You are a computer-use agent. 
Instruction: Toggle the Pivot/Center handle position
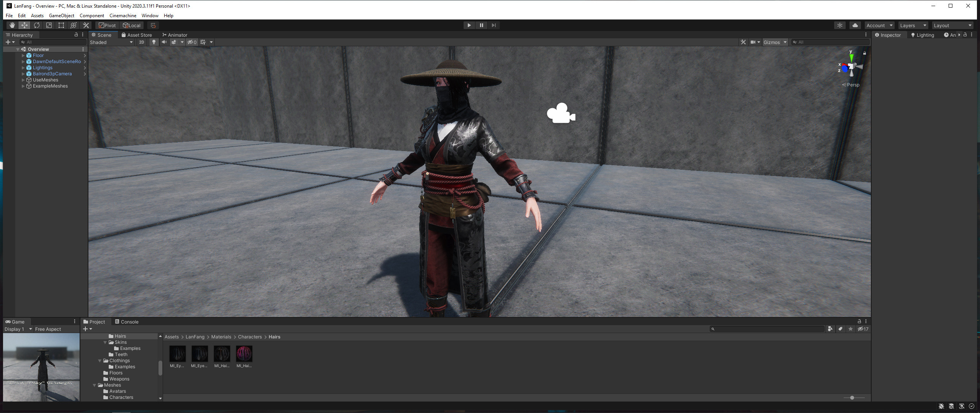click(x=107, y=25)
